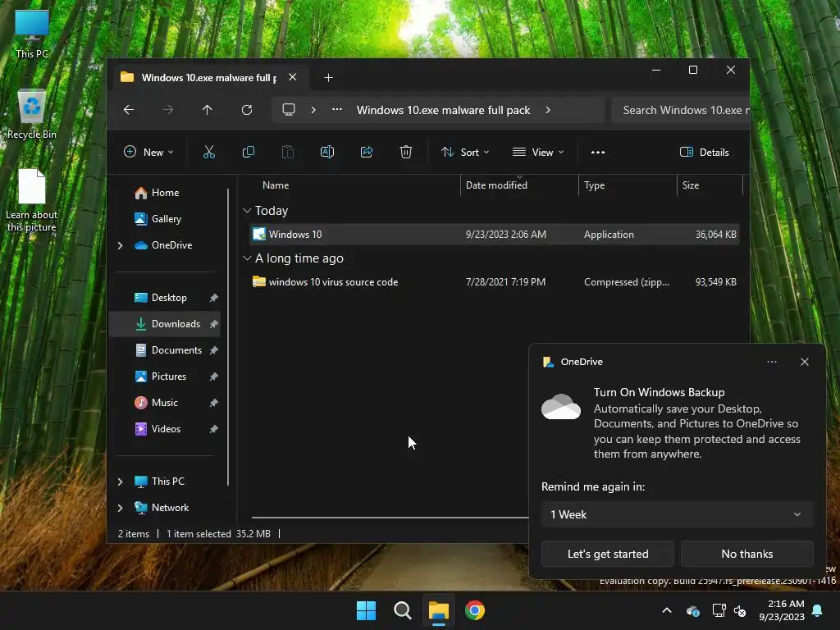
Task: Open OneDrive notification options menu
Action: [x=771, y=362]
